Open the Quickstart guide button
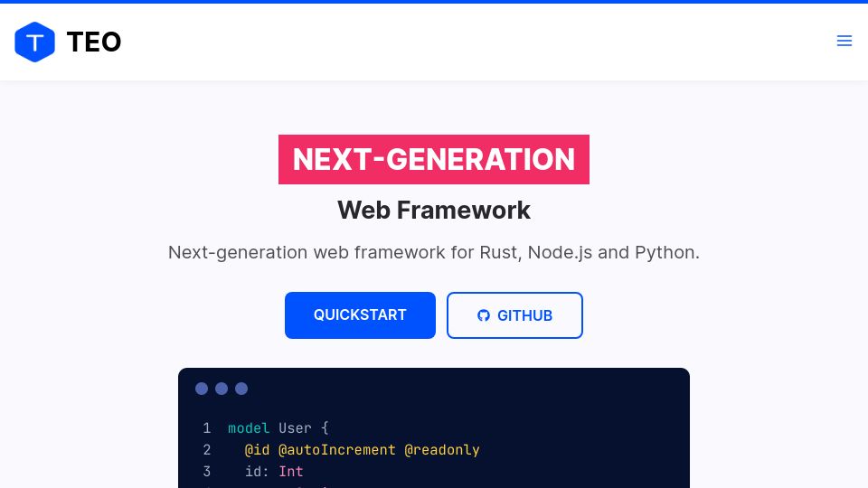The image size is (868, 488). tap(360, 315)
